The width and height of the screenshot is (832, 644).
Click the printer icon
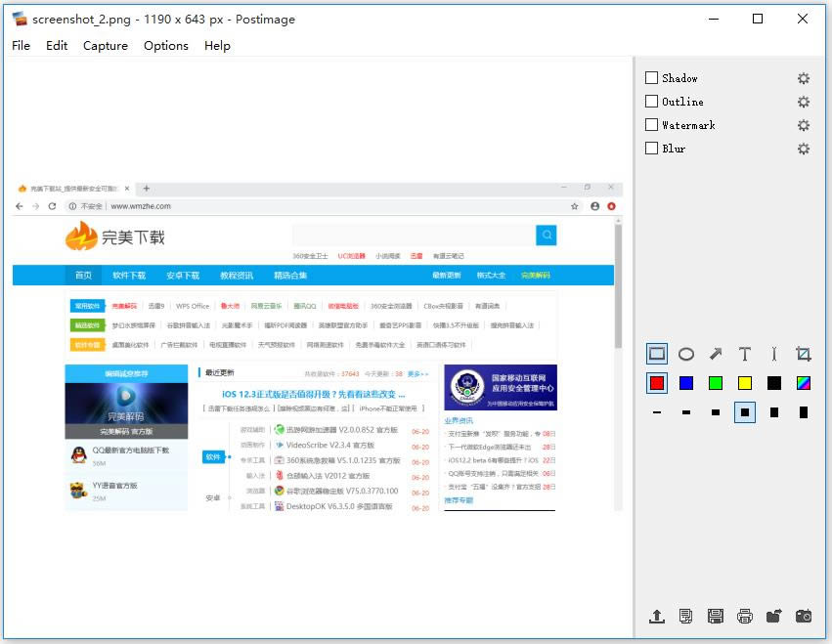(745, 616)
